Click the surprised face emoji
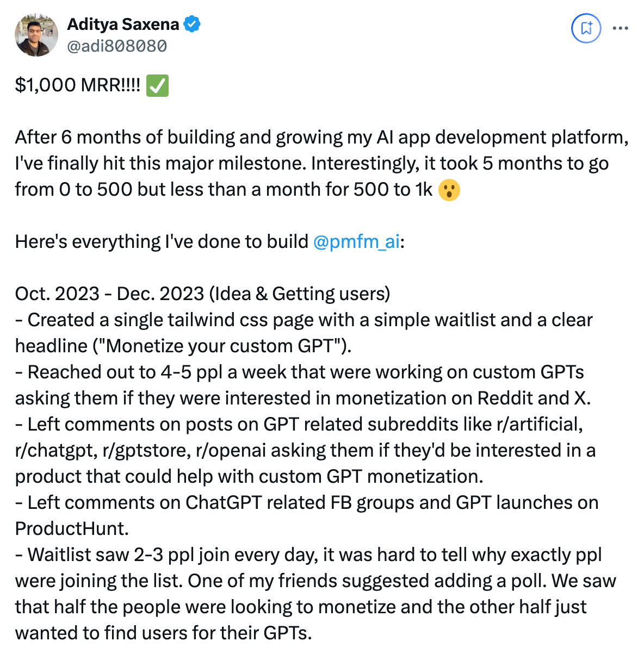The image size is (644, 660). pyautogui.click(x=449, y=190)
